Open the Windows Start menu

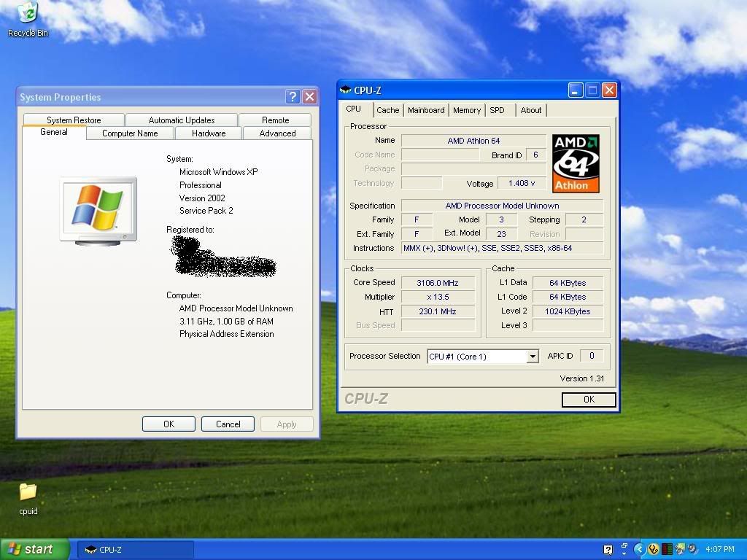point(34,549)
